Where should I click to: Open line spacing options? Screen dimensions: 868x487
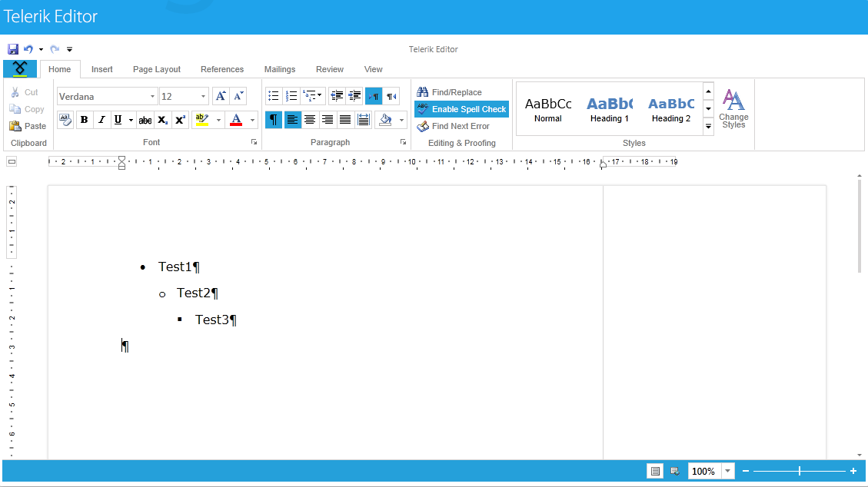point(363,119)
